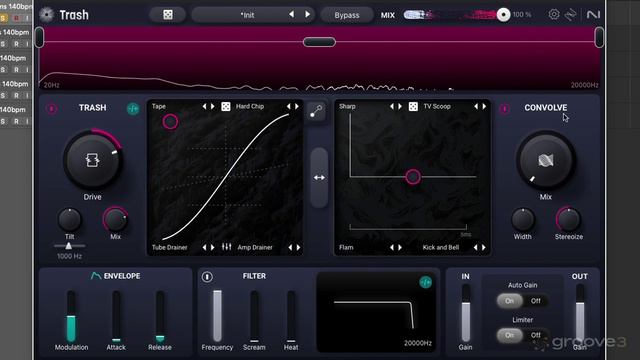The width and height of the screenshot is (640, 360).
Task: Solo the top DAW track S button
Action: (x=3, y=18)
